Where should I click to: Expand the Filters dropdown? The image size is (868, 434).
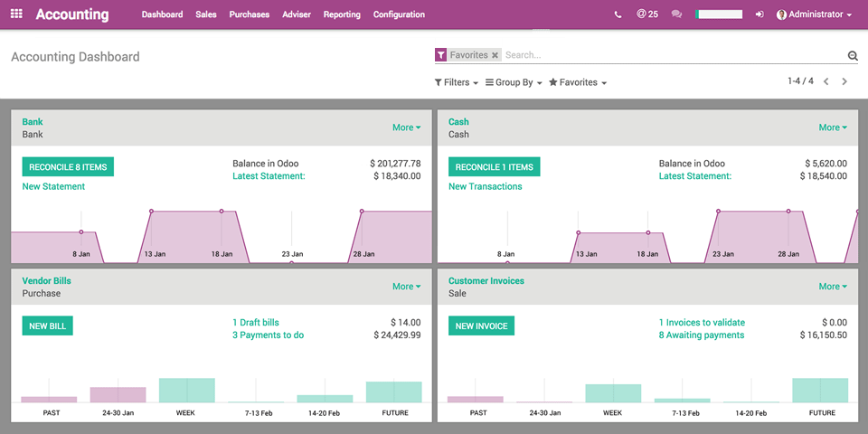(x=457, y=82)
